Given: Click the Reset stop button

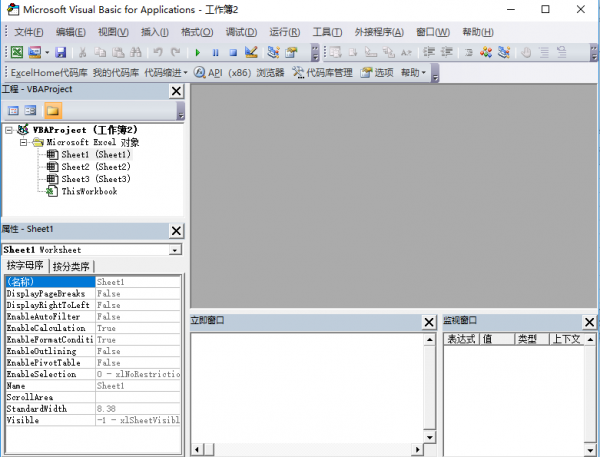Looking at the screenshot, I should [x=233, y=52].
